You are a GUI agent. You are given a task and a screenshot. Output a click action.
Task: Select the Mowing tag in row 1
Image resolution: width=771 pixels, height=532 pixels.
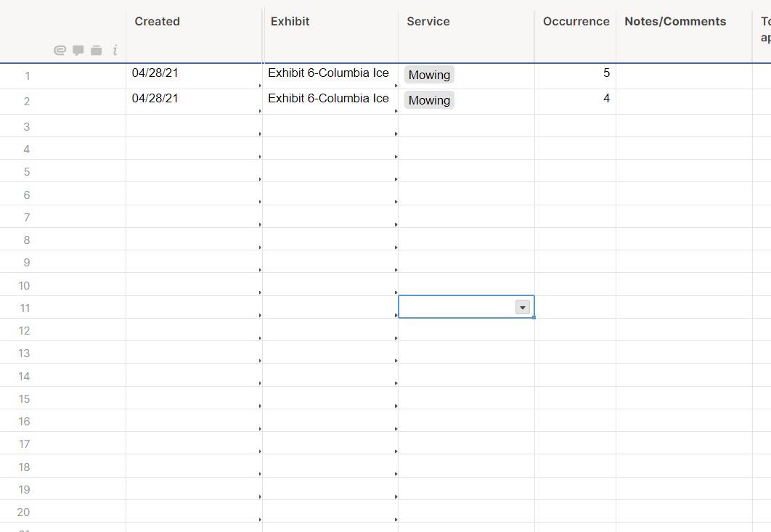tap(428, 74)
